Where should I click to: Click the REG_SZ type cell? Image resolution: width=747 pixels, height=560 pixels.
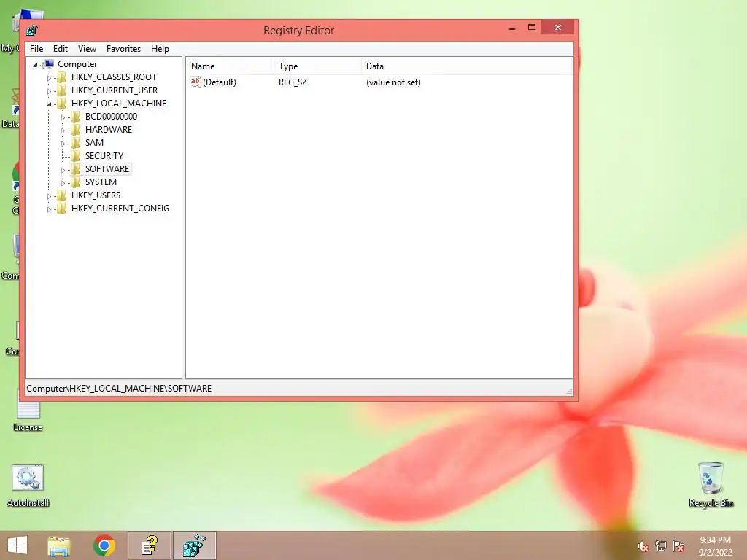(293, 82)
